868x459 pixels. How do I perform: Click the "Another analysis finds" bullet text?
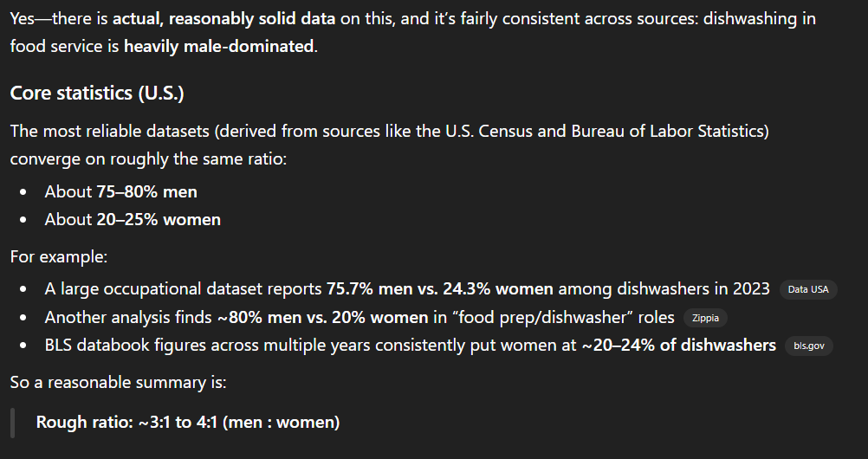pyautogui.click(x=128, y=317)
